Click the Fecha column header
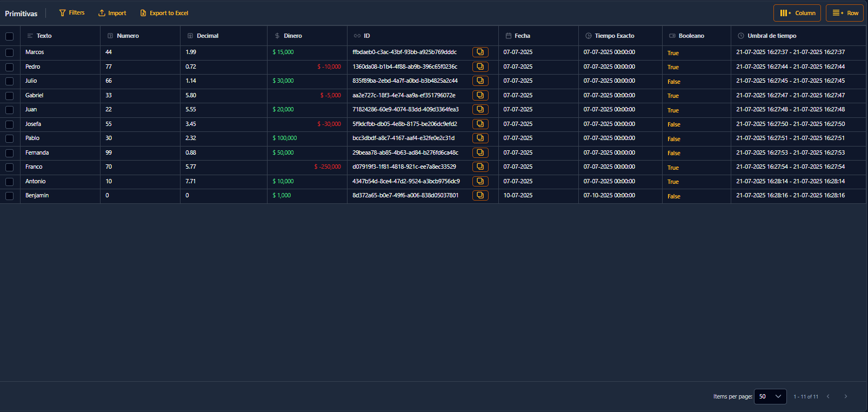The image size is (868, 412). [522, 36]
